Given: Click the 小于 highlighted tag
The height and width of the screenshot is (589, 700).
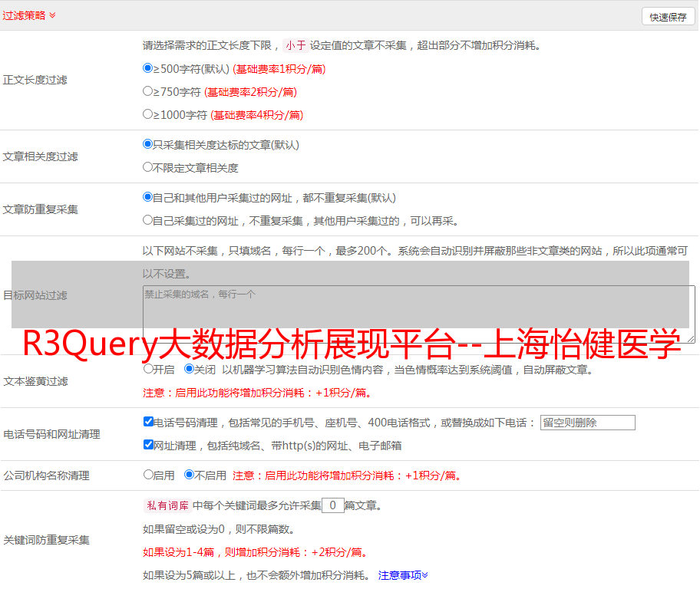Looking at the screenshot, I should [296, 45].
